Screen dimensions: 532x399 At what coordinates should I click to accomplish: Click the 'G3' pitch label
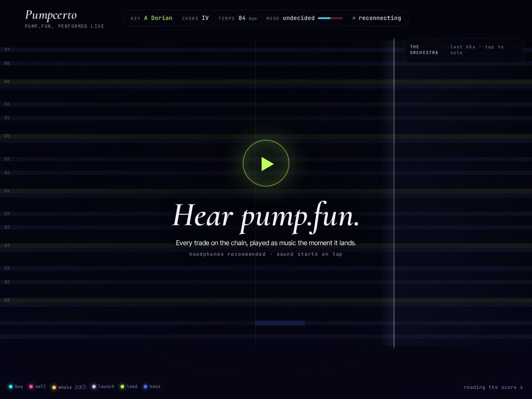pyautogui.click(x=7, y=245)
